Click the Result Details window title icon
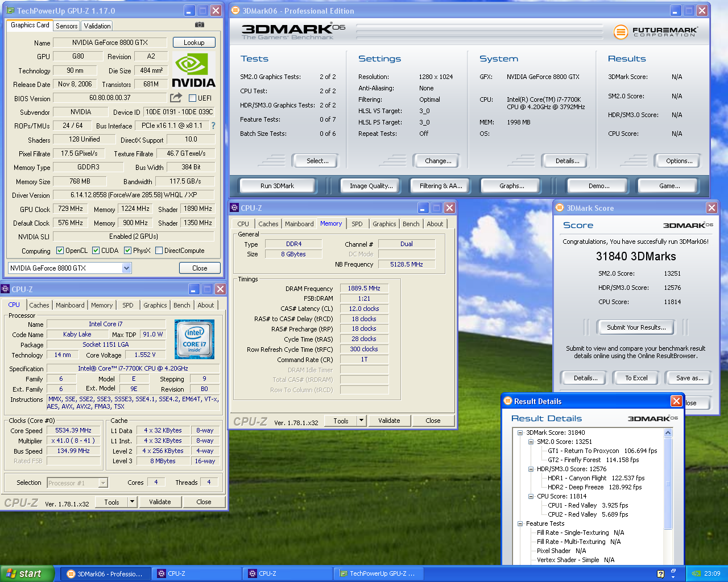728x582 pixels. click(508, 401)
